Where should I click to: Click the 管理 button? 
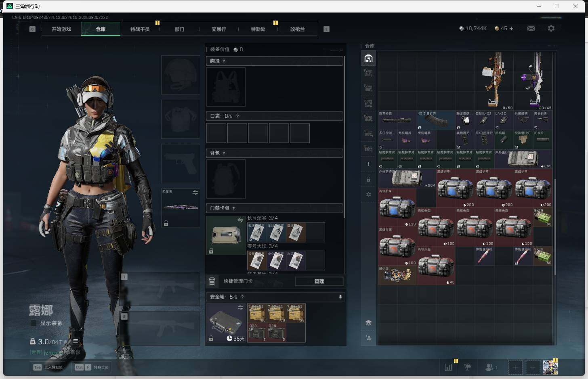[x=319, y=281]
